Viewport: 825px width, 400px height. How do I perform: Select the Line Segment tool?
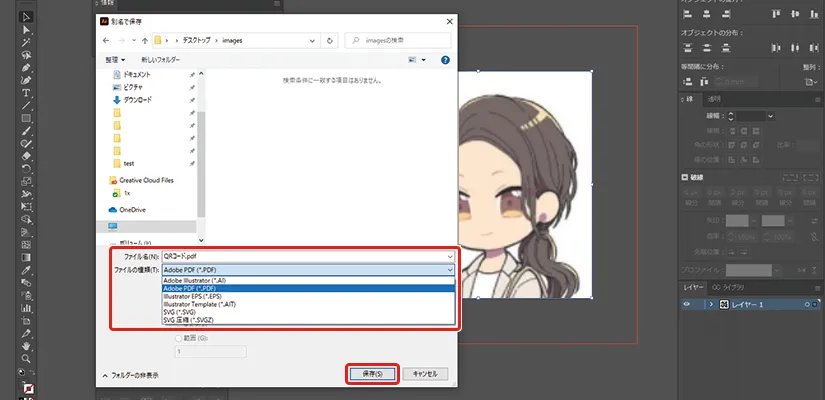(26, 106)
